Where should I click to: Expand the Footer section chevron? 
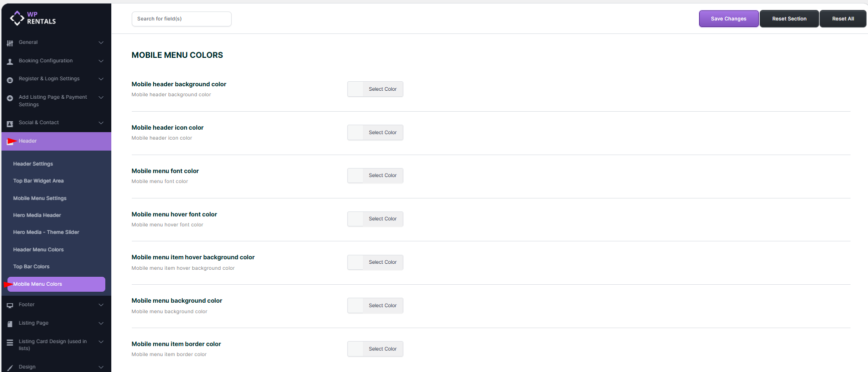coord(101,305)
